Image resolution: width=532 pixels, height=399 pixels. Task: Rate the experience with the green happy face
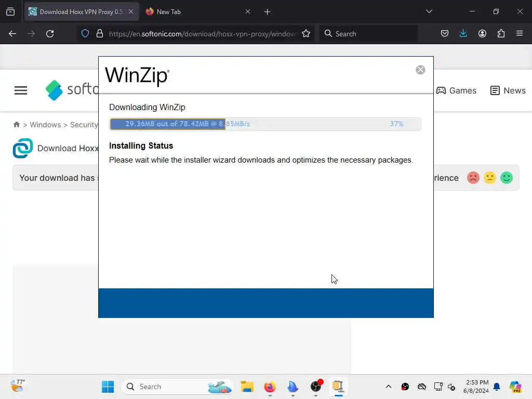click(506, 178)
